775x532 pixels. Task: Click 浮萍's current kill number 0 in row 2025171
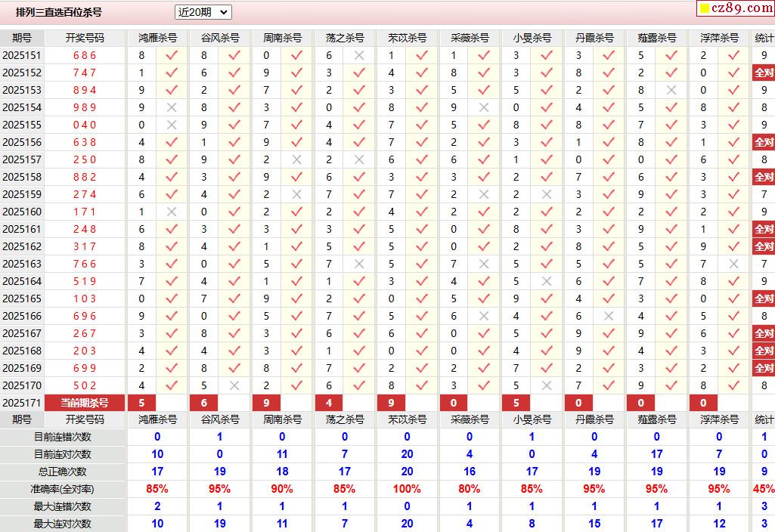coord(703,403)
